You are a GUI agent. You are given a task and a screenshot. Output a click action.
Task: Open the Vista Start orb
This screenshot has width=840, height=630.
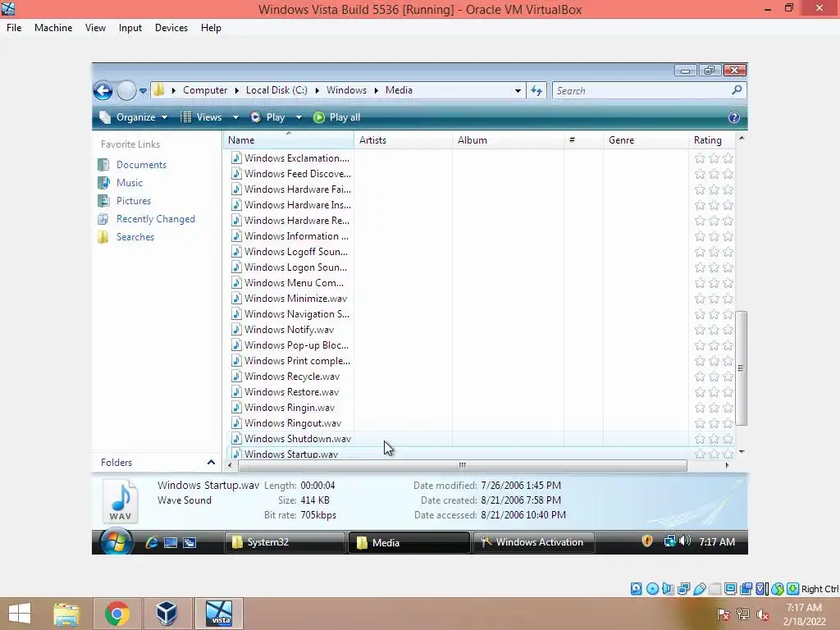coord(116,541)
